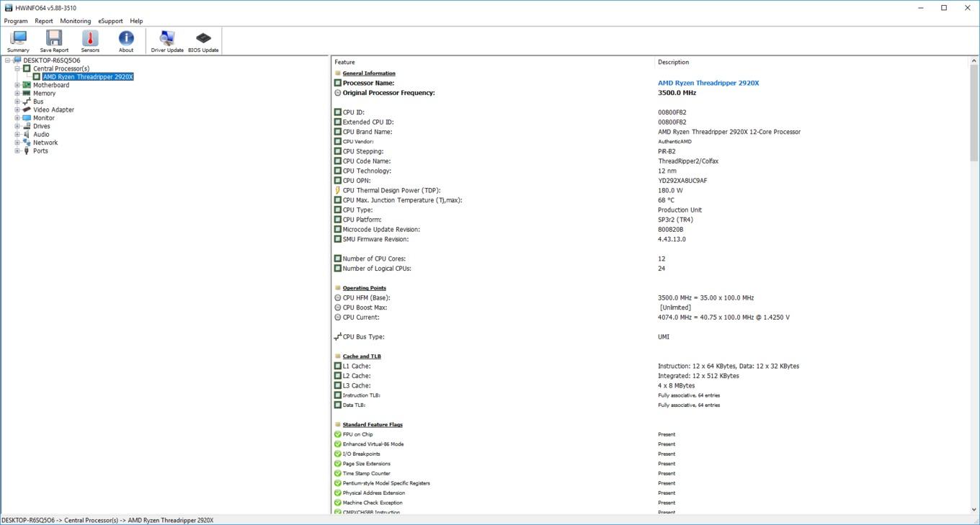The height and width of the screenshot is (525, 980).
Task: Select the Memory entry in tree
Action: coord(44,94)
